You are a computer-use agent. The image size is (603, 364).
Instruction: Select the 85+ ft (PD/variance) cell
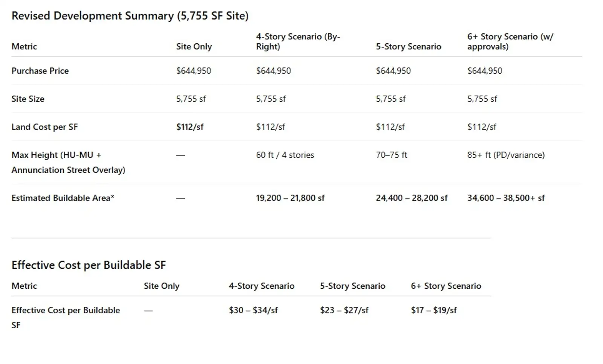tap(506, 155)
